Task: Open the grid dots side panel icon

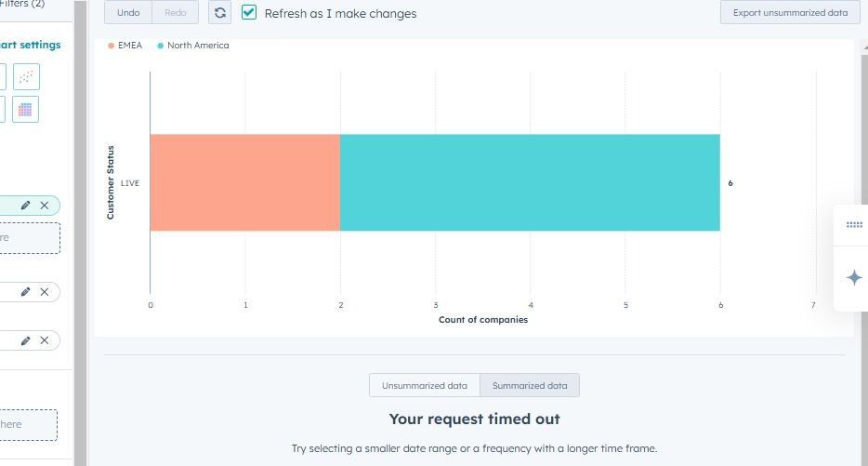Action: [x=854, y=224]
